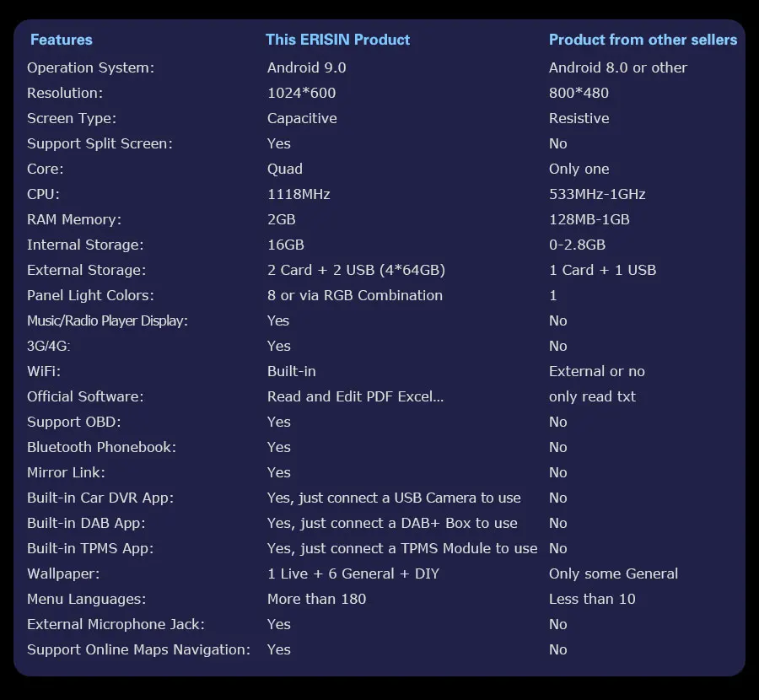Click 1 Live + 6 General + DIY

pos(353,573)
